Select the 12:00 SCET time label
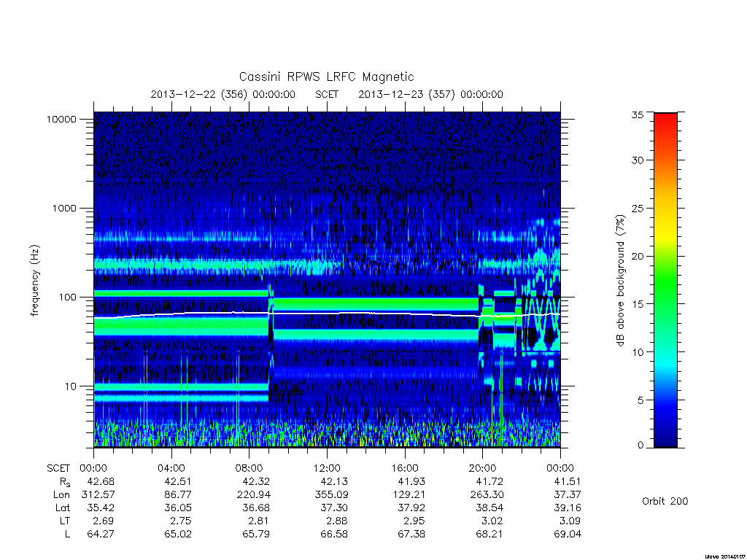747x560 pixels. click(327, 469)
